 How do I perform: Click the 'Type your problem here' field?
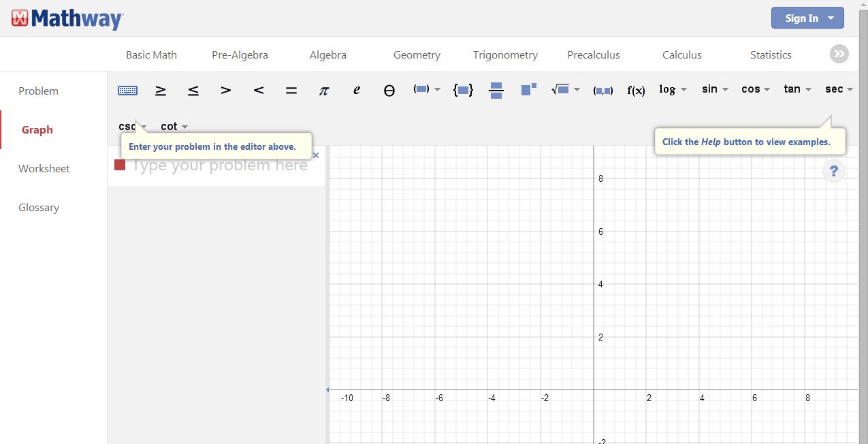(219, 166)
